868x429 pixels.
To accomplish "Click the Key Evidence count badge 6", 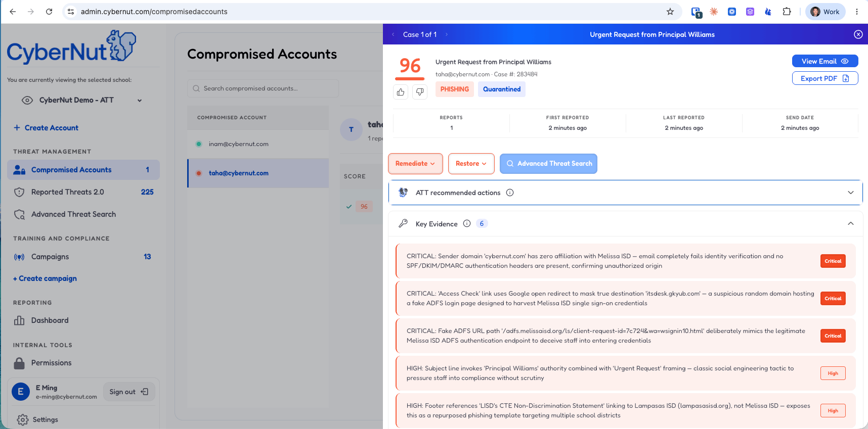I will coord(482,223).
